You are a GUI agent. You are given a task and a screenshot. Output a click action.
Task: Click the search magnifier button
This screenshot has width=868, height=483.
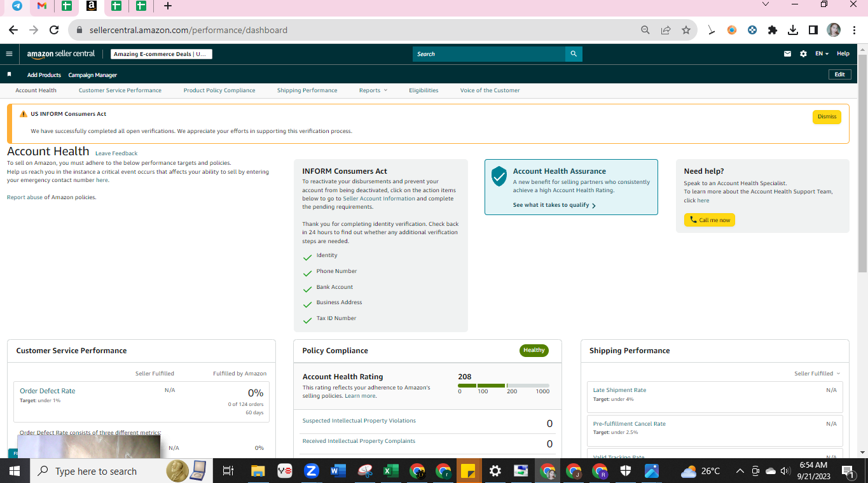tap(574, 54)
